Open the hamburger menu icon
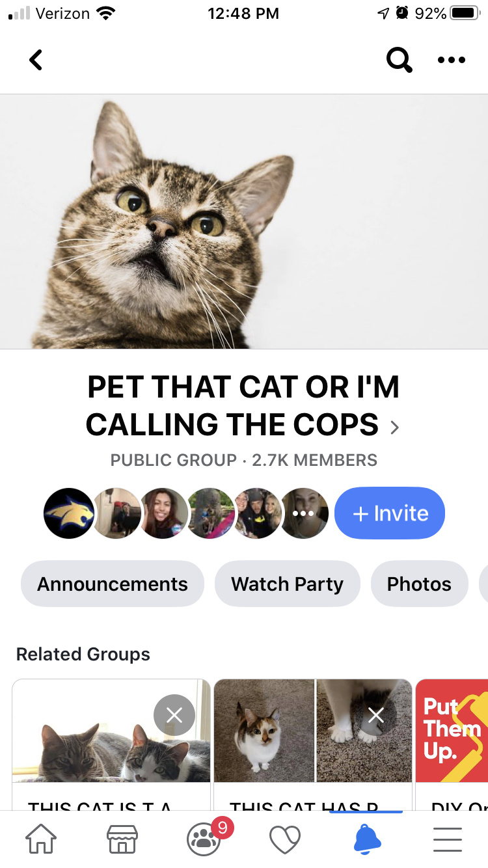 pos(448,839)
